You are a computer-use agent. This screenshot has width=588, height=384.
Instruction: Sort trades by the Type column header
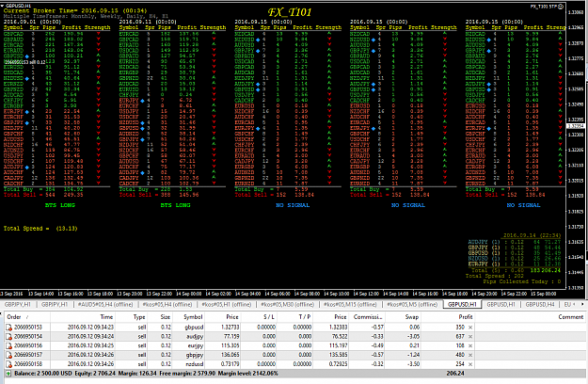(133, 317)
